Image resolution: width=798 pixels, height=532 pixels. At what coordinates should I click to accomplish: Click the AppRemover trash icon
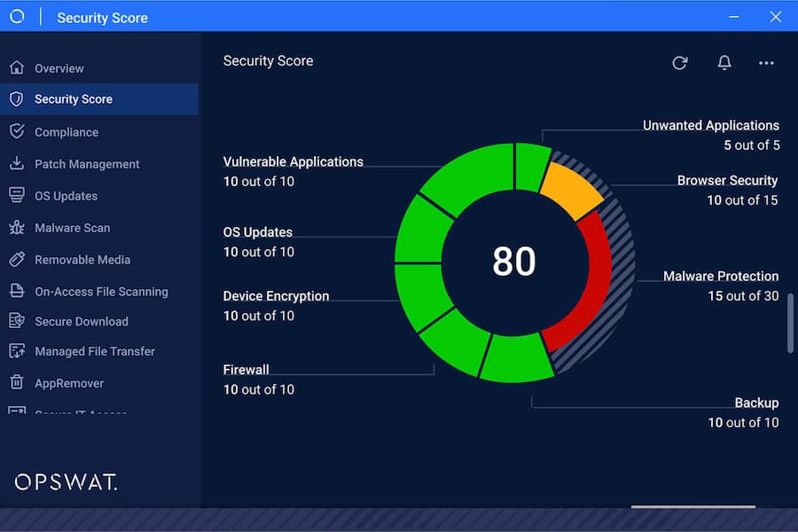tap(16, 383)
